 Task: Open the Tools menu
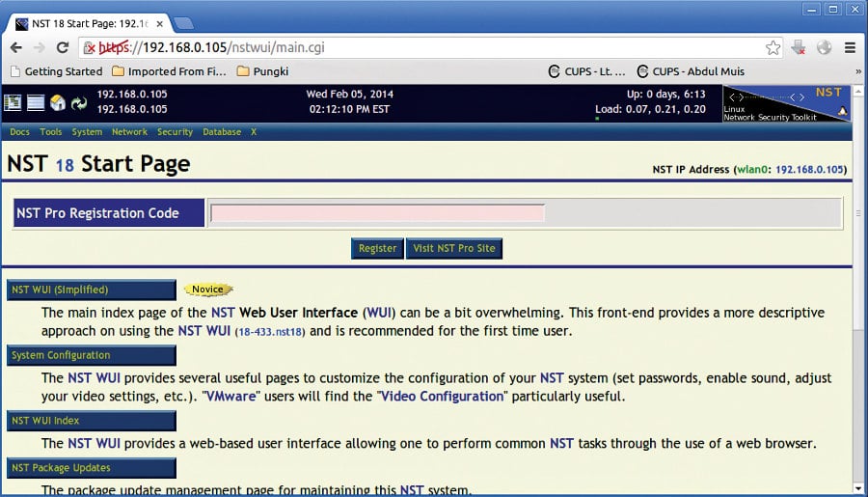[x=50, y=132]
